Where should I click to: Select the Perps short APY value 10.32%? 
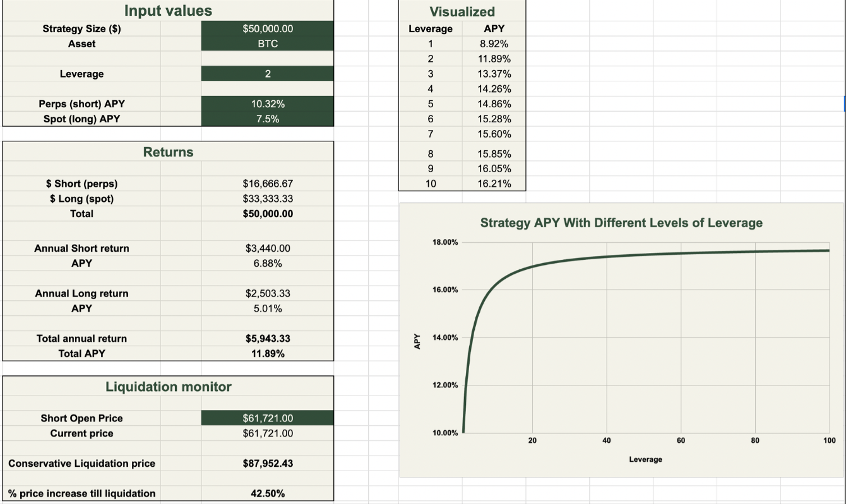(268, 103)
